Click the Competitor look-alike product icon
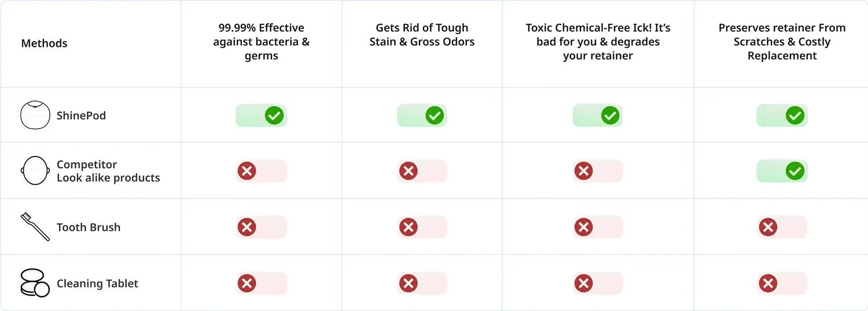868x311 pixels. coord(35,171)
